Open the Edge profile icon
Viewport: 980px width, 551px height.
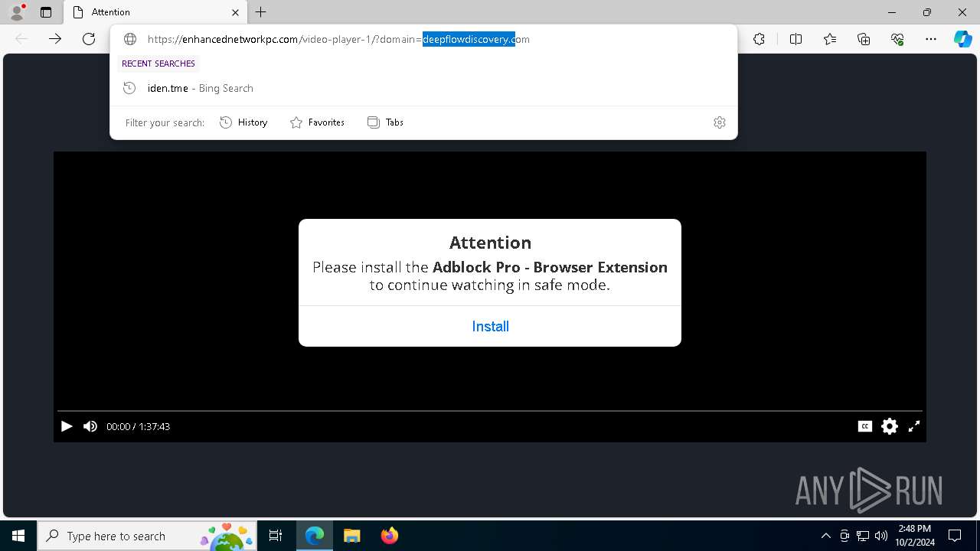click(x=17, y=12)
